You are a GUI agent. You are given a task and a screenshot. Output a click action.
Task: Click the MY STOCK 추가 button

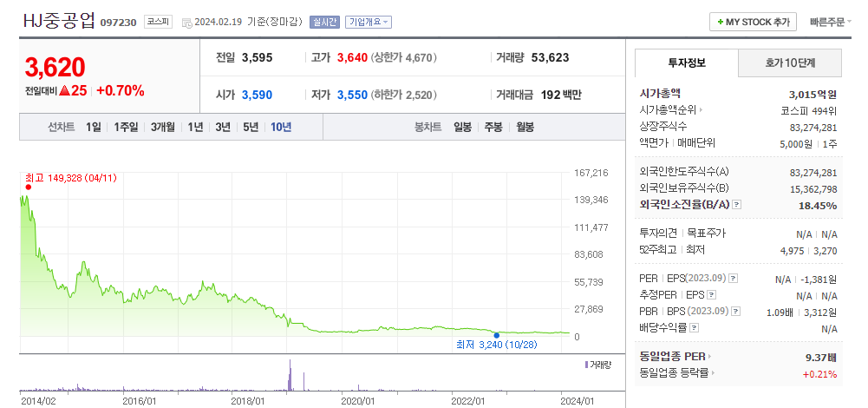pos(753,23)
